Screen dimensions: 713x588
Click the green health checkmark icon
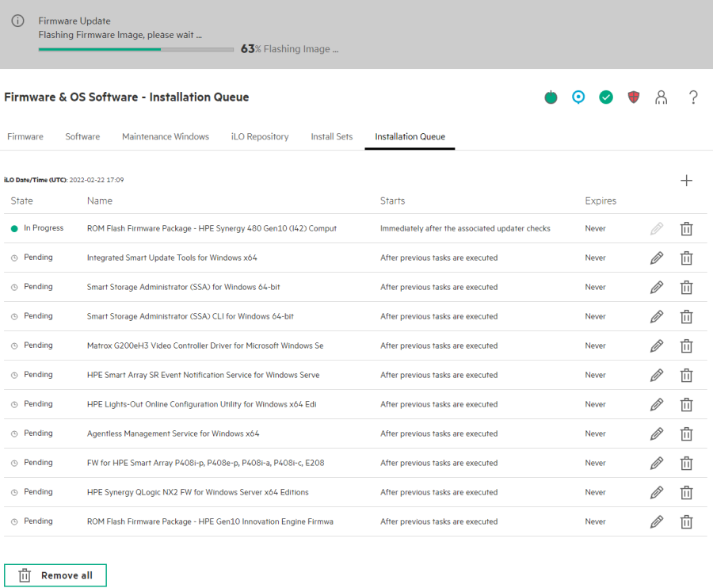click(x=606, y=97)
